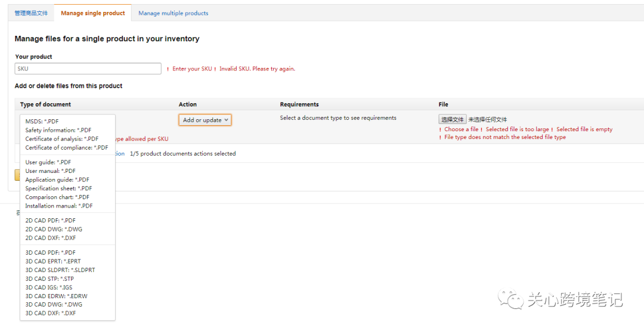Choose 3D CAD SLDPRT: *.SLDPRT option

60,270
